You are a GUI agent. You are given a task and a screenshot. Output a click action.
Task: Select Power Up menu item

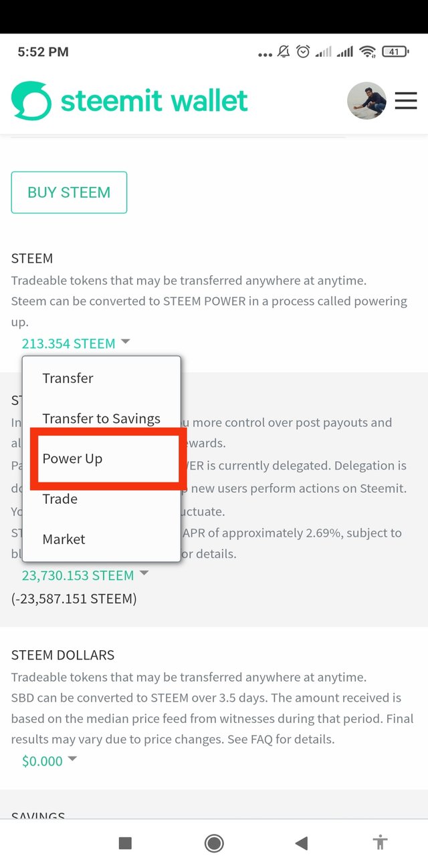point(72,459)
